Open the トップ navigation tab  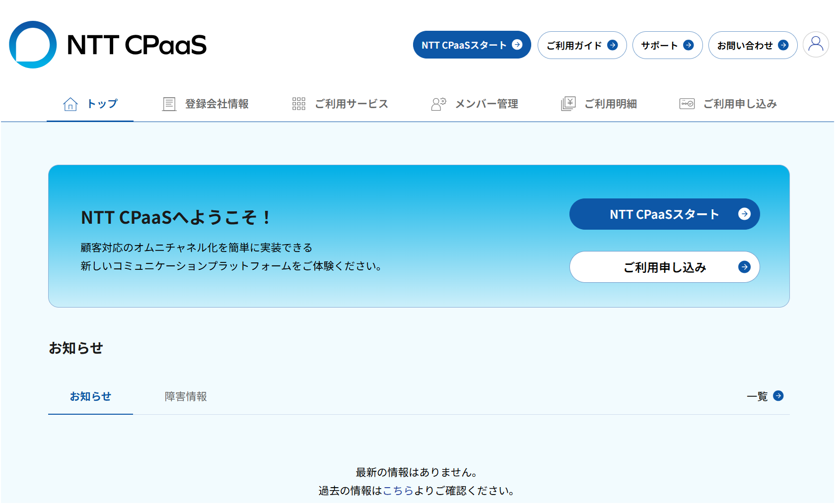pyautogui.click(x=90, y=104)
